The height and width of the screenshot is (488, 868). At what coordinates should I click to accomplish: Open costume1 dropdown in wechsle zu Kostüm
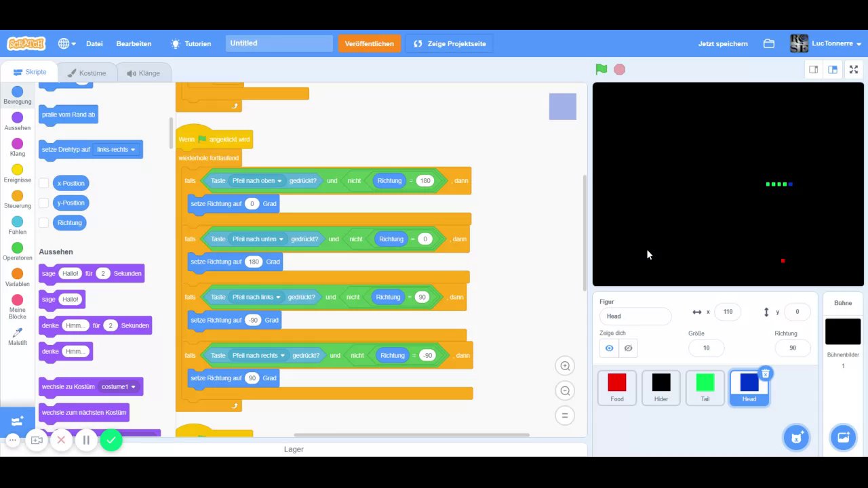(119, 387)
